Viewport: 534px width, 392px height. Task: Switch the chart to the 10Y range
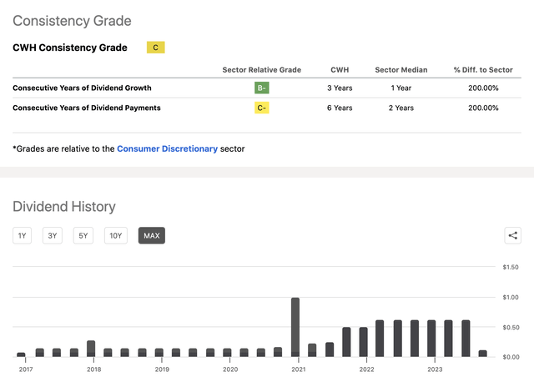(116, 235)
